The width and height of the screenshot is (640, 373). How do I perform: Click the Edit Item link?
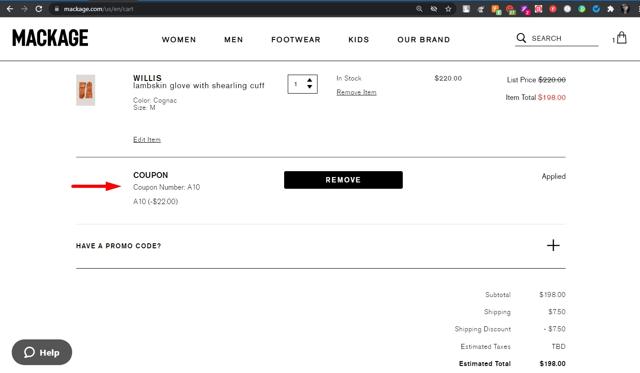coord(147,140)
